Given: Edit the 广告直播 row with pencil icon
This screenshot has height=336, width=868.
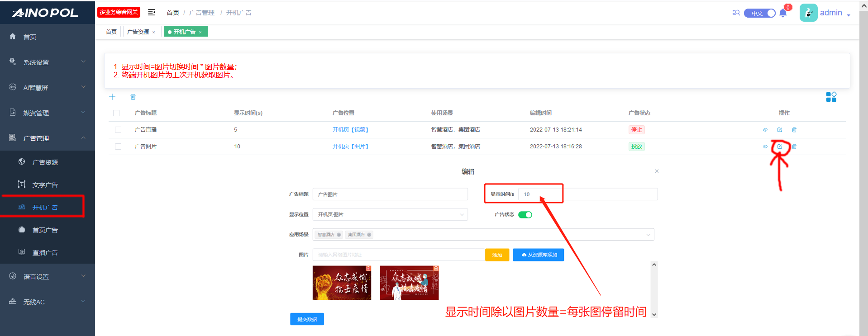Looking at the screenshot, I should point(779,130).
